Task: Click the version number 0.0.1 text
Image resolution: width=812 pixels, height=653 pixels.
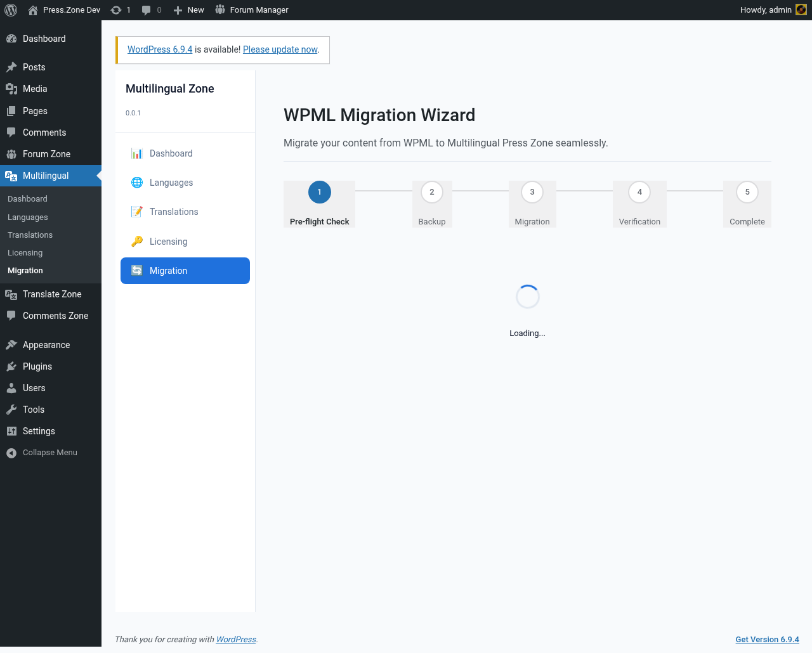Action: coord(133,113)
